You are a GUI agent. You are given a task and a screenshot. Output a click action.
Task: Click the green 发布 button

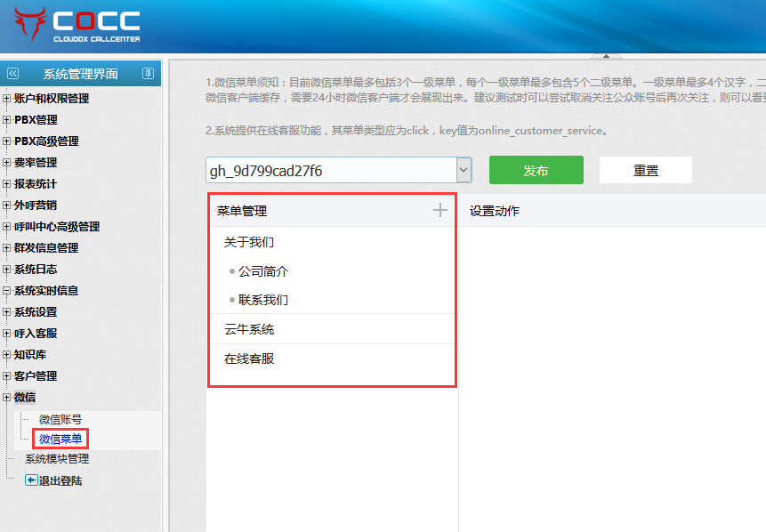pyautogui.click(x=536, y=170)
